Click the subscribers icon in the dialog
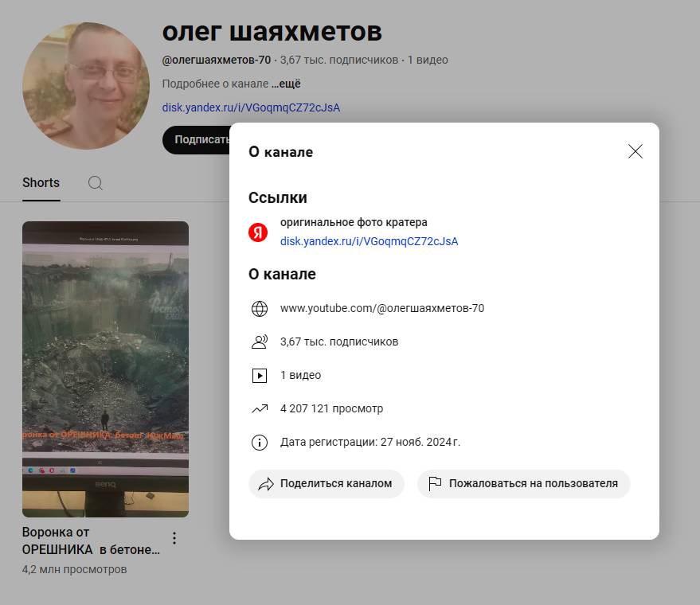 (x=260, y=342)
